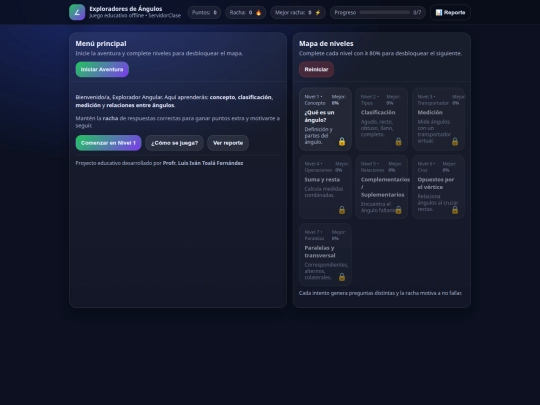
Task: Click the lock icon on Opuestos por el vértice card
Action: 455,210
